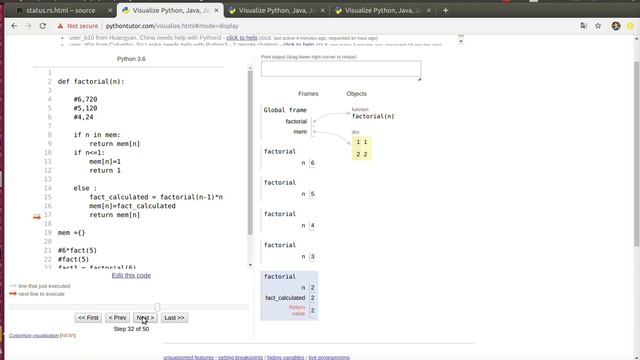Click the execution step slider handle
This screenshot has height=360, width=640.
click(157, 307)
